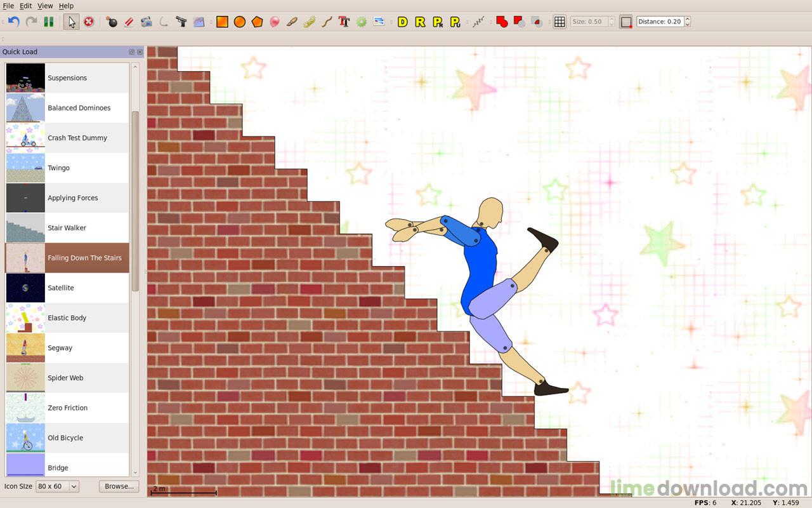Load the Stair Walker scene
Screen dimensions: 812x508
pos(67,228)
